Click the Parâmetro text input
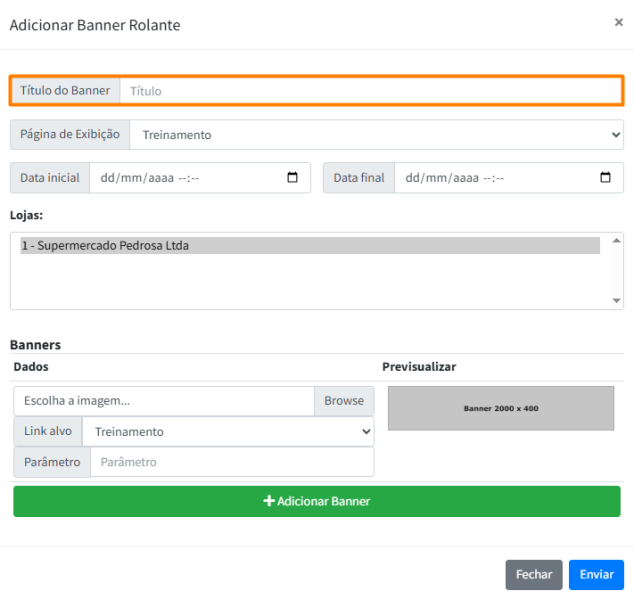Image resolution: width=634 pixels, height=599 pixels. click(232, 462)
